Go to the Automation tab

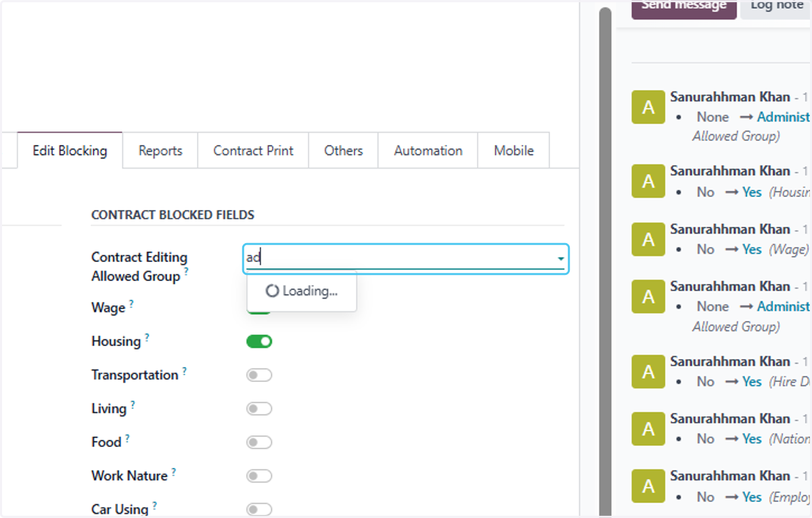428,150
